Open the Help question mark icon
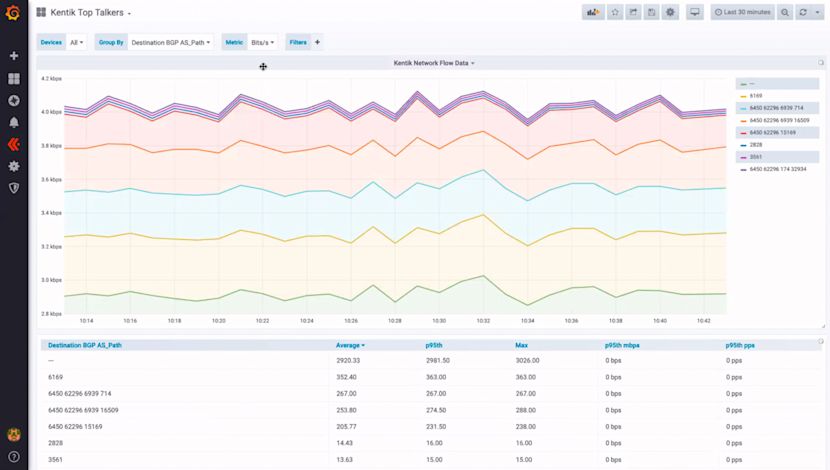The width and height of the screenshot is (830, 470). point(14,457)
